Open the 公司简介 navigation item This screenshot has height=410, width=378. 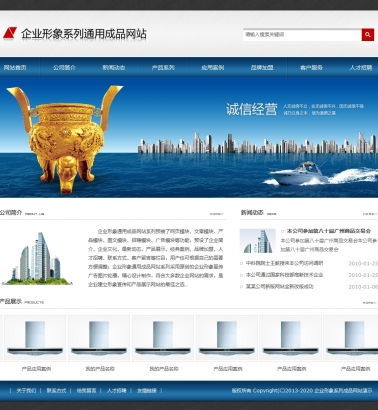[64, 68]
